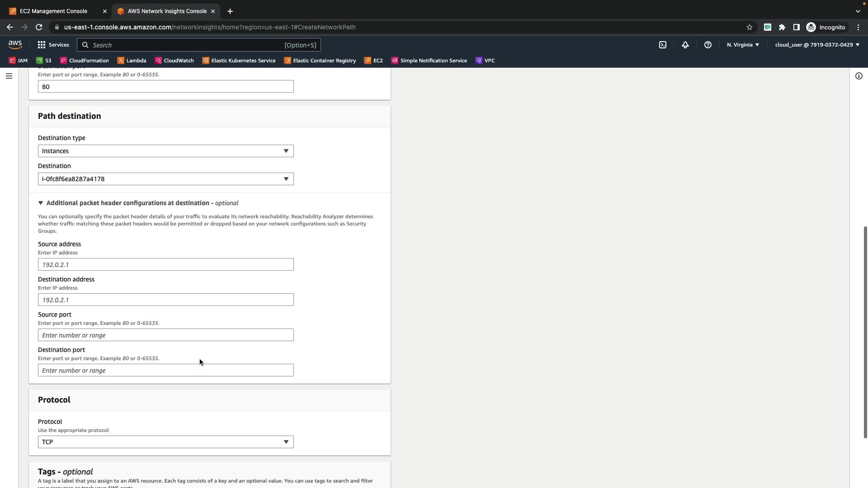Open the notifications bell icon
Viewport: 868px width, 488px height.
click(x=685, y=45)
